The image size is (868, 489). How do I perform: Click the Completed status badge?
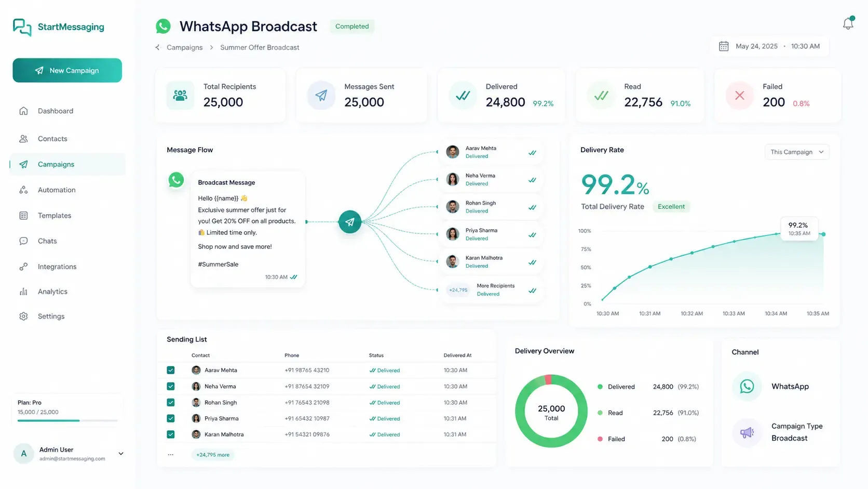click(352, 26)
